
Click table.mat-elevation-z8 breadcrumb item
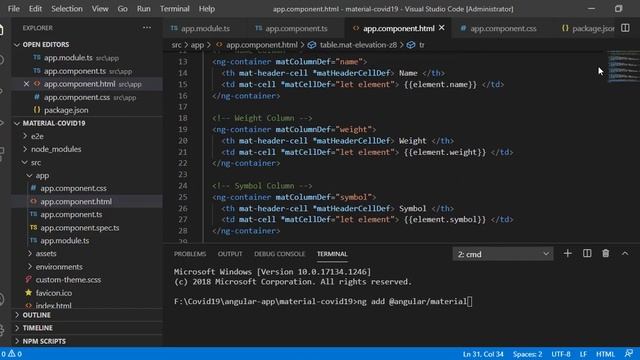(x=358, y=45)
